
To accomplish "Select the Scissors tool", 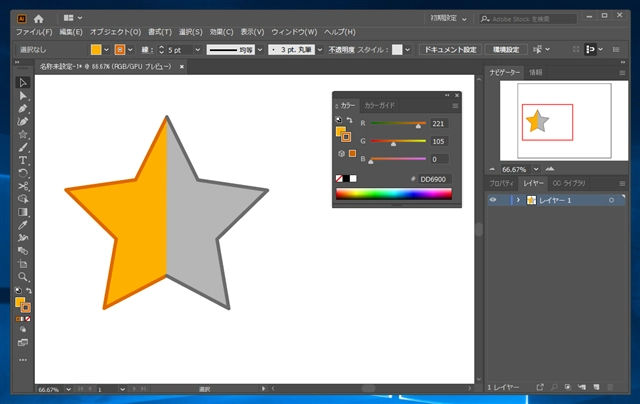I will click(23, 186).
